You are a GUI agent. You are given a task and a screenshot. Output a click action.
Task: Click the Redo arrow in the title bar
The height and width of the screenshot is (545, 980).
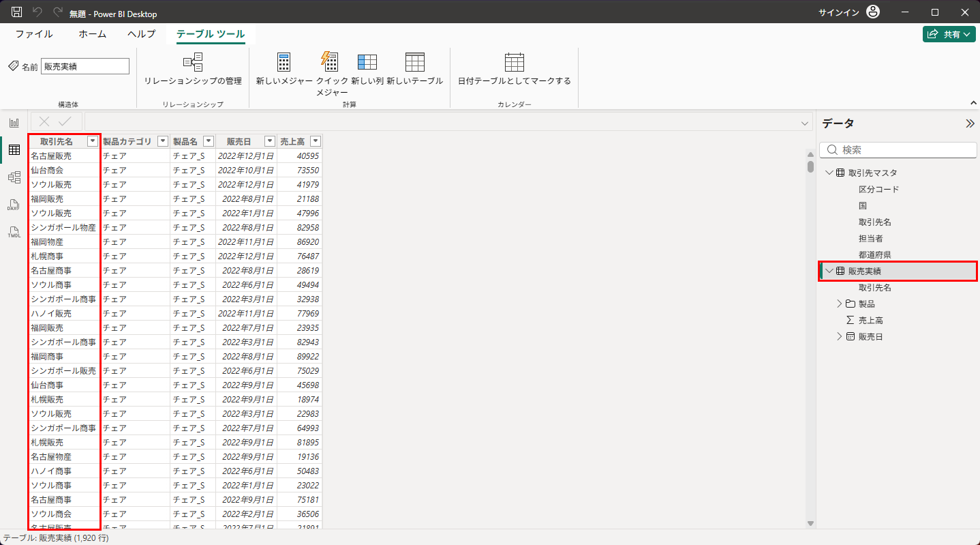(x=57, y=12)
